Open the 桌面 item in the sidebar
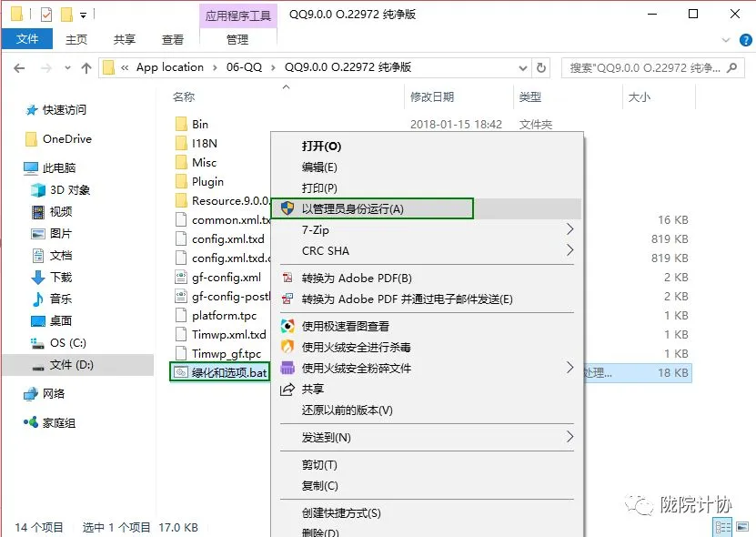Viewport: 756px width, 537px height. [61, 321]
